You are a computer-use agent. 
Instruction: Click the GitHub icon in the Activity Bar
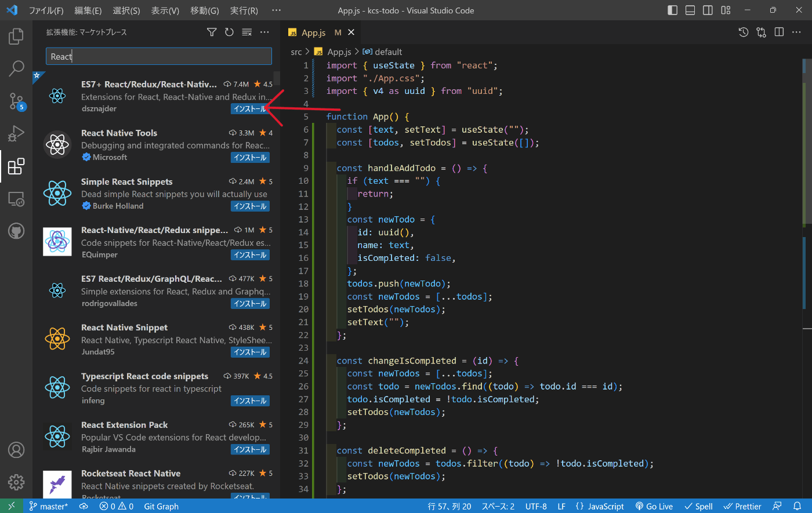[x=16, y=231]
